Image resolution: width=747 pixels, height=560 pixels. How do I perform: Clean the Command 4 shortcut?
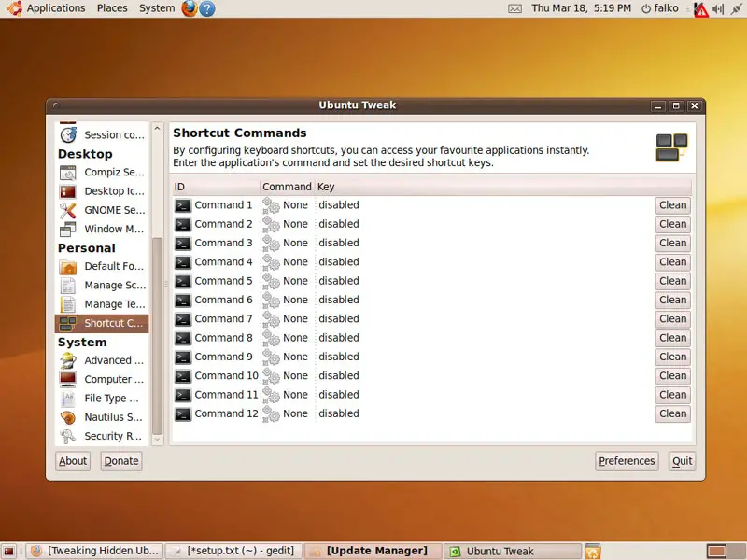pos(672,262)
